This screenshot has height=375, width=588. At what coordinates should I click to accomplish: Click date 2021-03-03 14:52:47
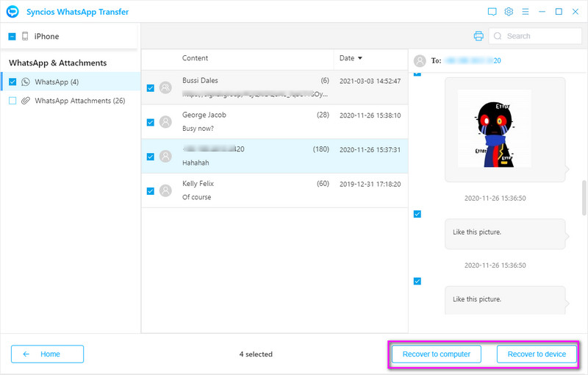click(x=370, y=81)
